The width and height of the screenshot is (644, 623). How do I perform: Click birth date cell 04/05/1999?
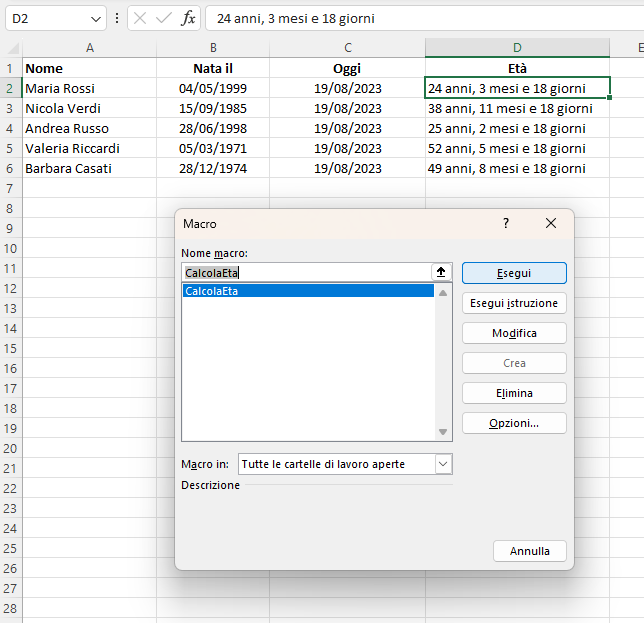tap(213, 88)
